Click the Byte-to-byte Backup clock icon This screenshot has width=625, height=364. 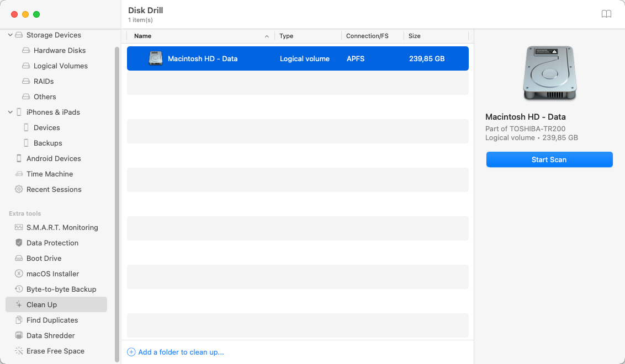(19, 289)
